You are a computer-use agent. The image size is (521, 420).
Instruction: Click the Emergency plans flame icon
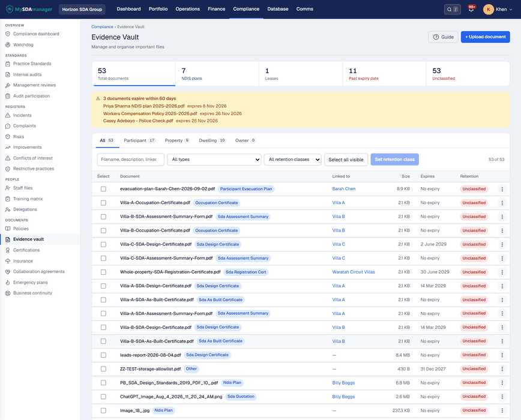(8, 283)
